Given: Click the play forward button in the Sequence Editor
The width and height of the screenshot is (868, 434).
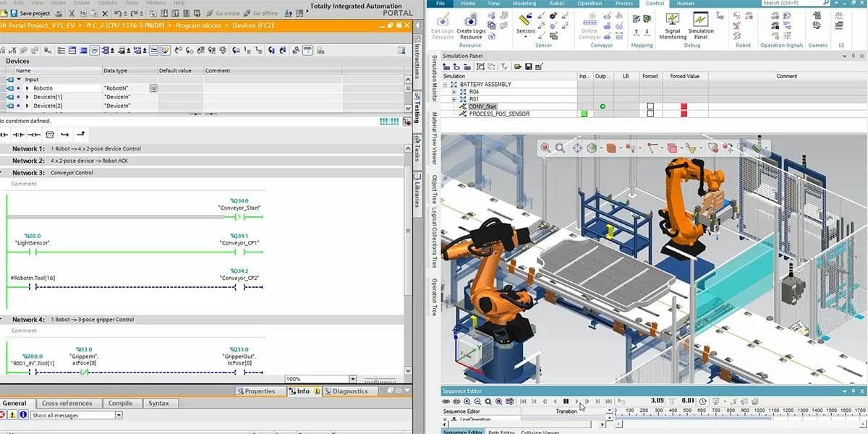Looking at the screenshot, I should coord(576,401).
